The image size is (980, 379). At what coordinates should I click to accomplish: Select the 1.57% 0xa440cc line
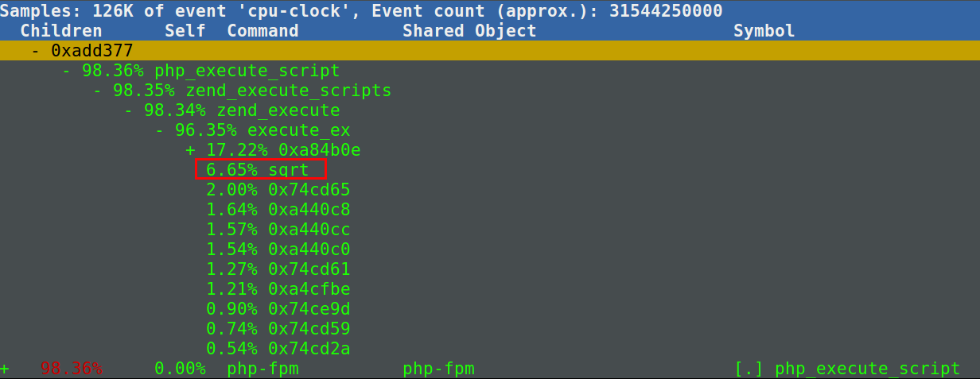[278, 230]
